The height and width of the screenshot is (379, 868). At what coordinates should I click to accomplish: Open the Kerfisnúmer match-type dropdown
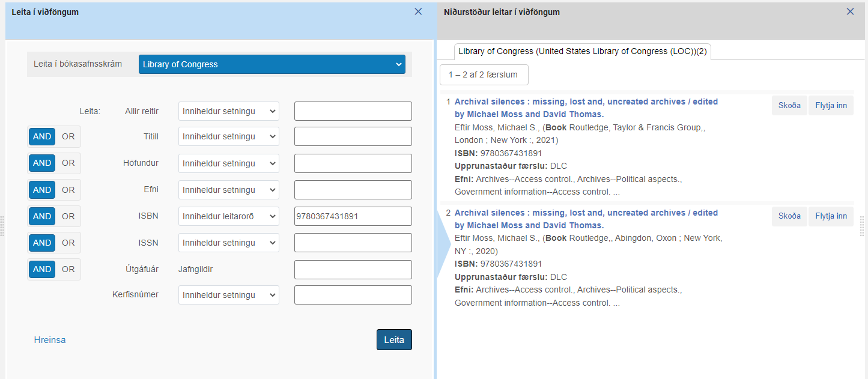pyautogui.click(x=229, y=295)
